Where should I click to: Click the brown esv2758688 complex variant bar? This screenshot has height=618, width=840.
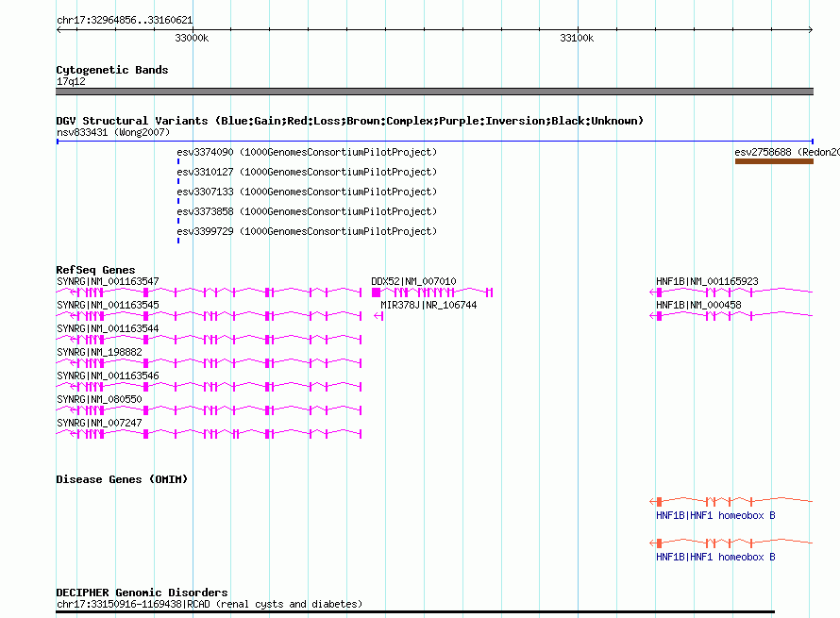[774, 161]
